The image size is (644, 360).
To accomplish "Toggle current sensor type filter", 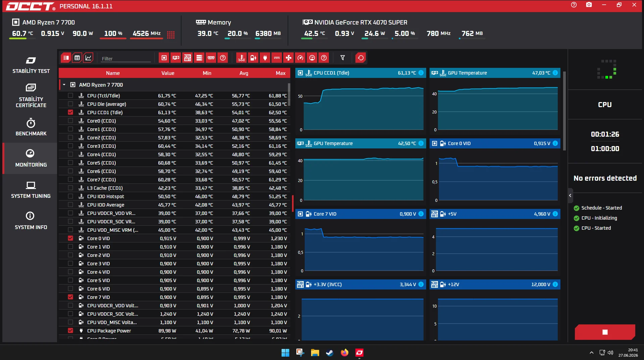I will 277,58.
